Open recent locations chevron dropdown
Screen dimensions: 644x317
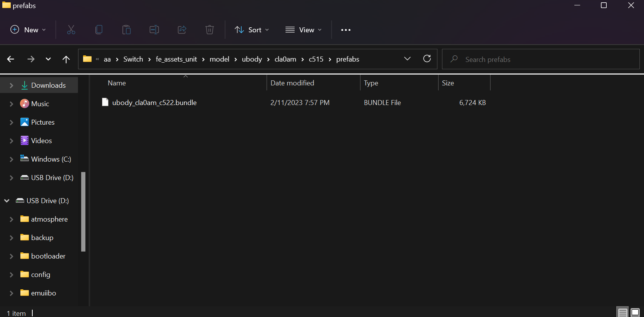coord(48,59)
